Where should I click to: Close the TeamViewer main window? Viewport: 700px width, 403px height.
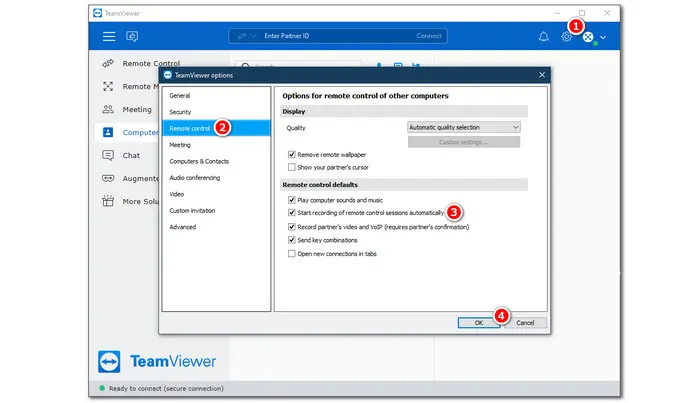(607, 13)
